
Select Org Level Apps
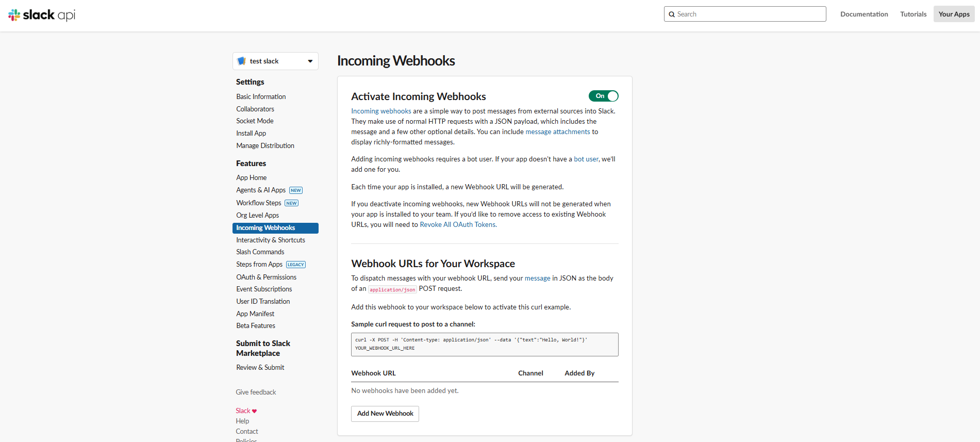257,215
